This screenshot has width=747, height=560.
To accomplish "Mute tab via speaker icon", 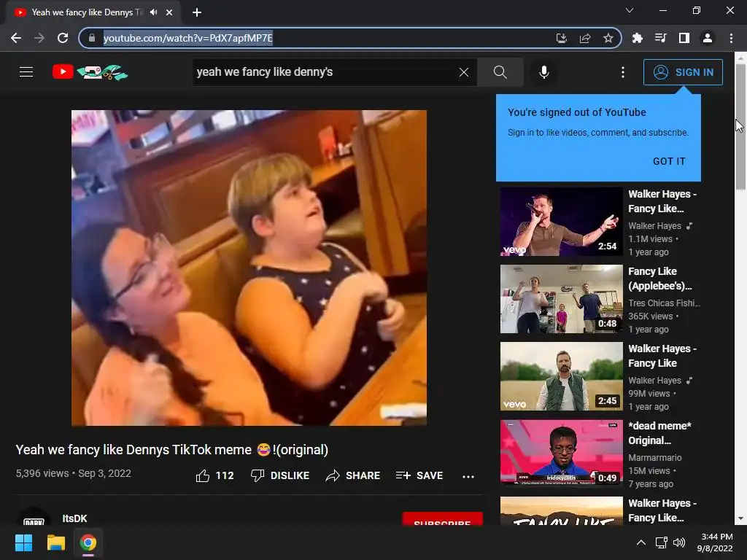I will [153, 12].
